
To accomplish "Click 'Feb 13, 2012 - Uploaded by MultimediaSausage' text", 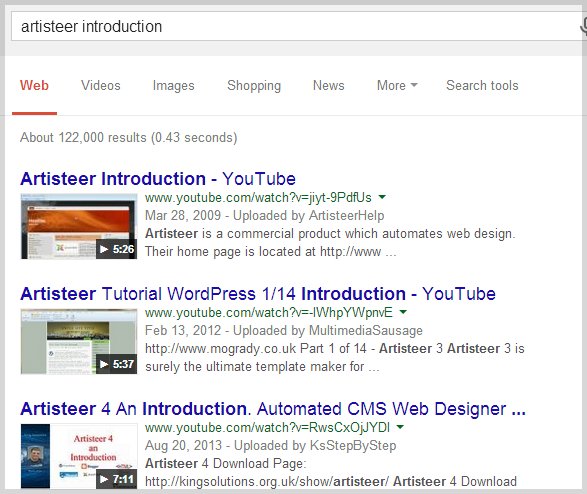I will pos(283,330).
